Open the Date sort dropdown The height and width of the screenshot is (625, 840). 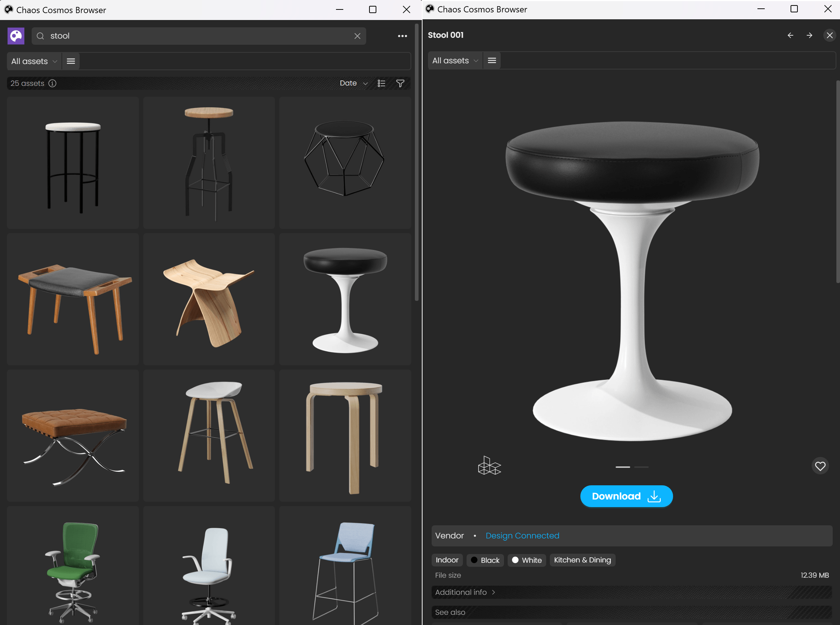tap(353, 83)
